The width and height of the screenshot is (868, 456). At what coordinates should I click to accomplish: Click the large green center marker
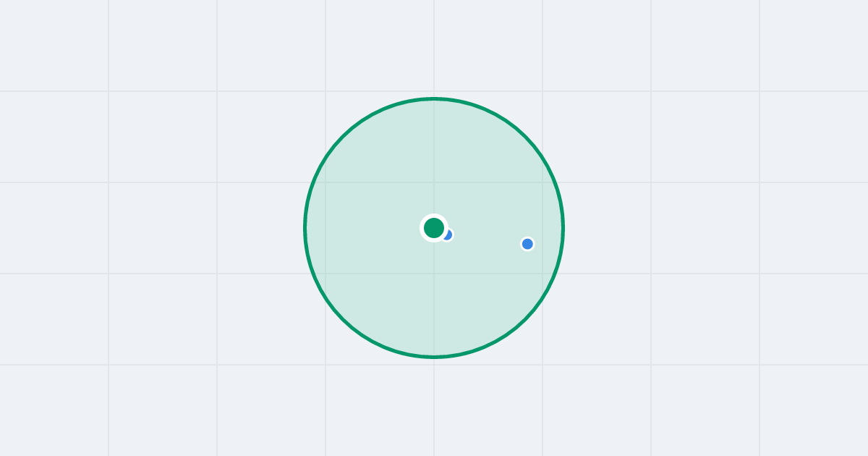pos(434,228)
